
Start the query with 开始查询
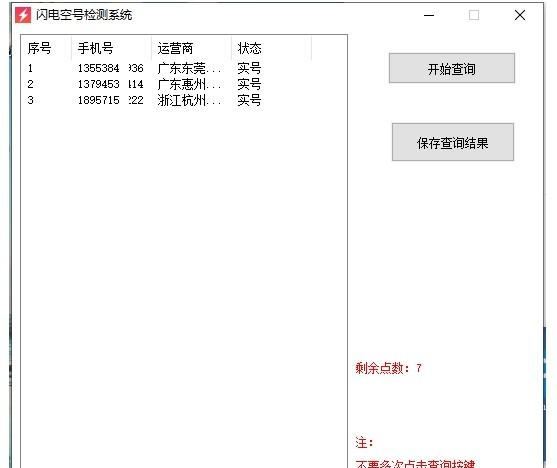451,68
